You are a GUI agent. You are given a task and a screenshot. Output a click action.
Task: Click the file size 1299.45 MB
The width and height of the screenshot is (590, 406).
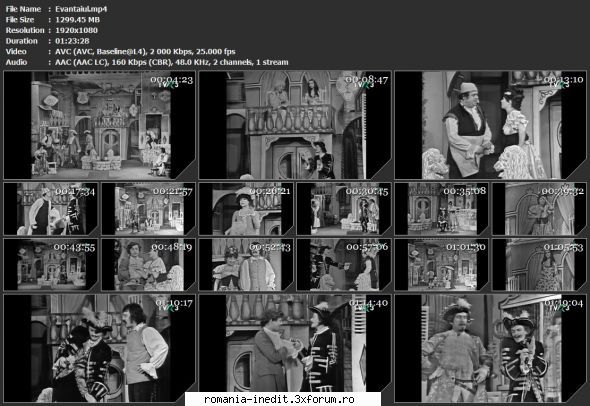77,20
